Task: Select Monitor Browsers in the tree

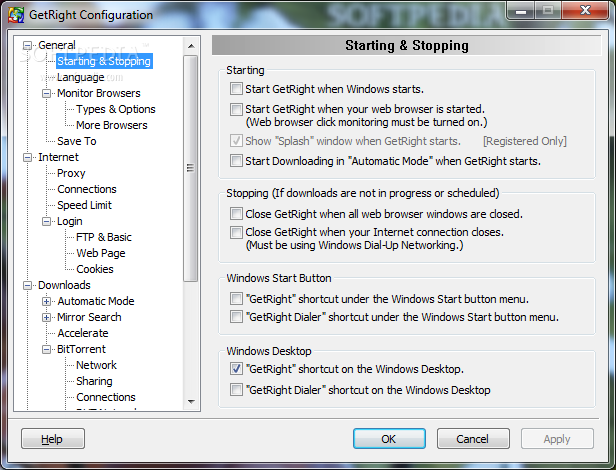Action: [x=99, y=93]
